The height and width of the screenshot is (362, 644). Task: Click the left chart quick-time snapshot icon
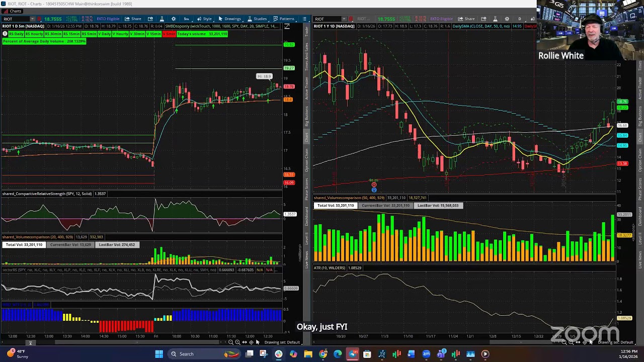pyautogui.click(x=150, y=19)
